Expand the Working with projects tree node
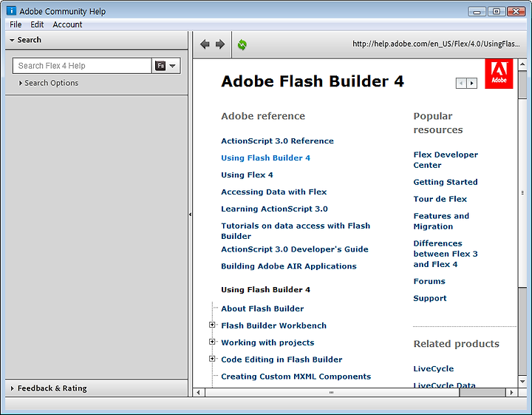This screenshot has width=532, height=415. click(x=212, y=342)
